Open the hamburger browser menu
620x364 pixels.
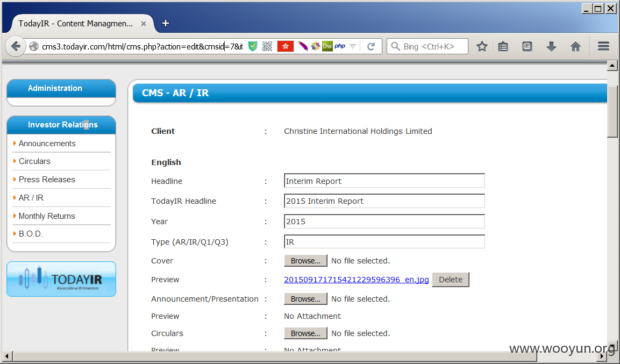click(603, 47)
